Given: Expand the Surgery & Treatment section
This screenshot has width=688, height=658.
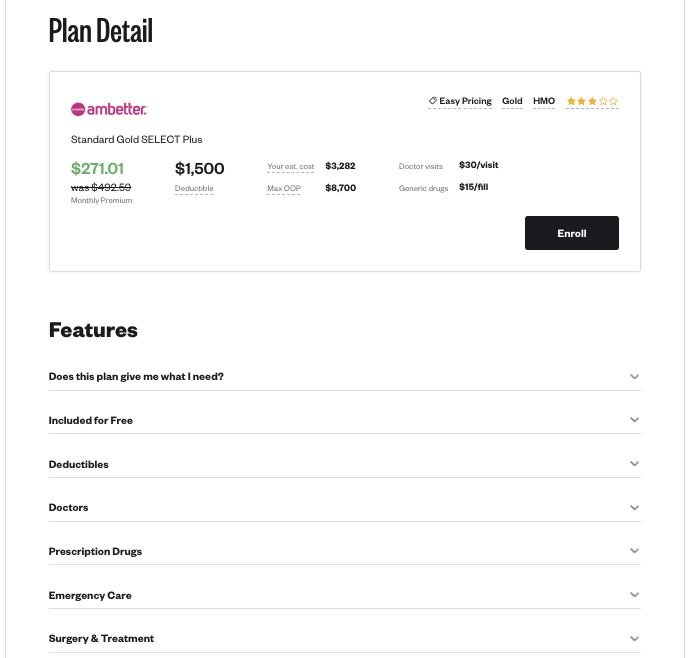Looking at the screenshot, I should click(344, 638).
